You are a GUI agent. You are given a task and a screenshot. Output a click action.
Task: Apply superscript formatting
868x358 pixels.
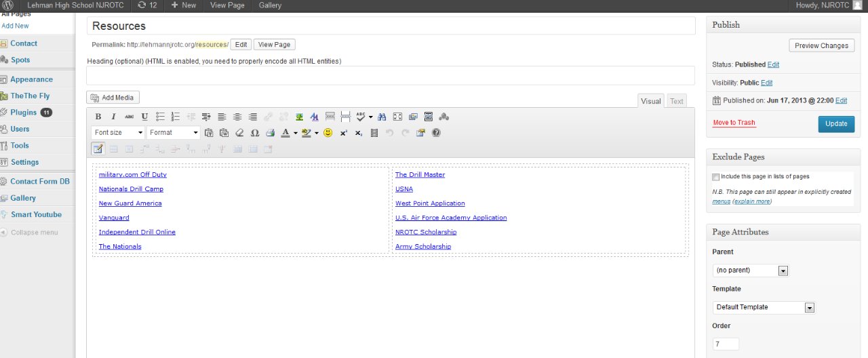pyautogui.click(x=344, y=133)
